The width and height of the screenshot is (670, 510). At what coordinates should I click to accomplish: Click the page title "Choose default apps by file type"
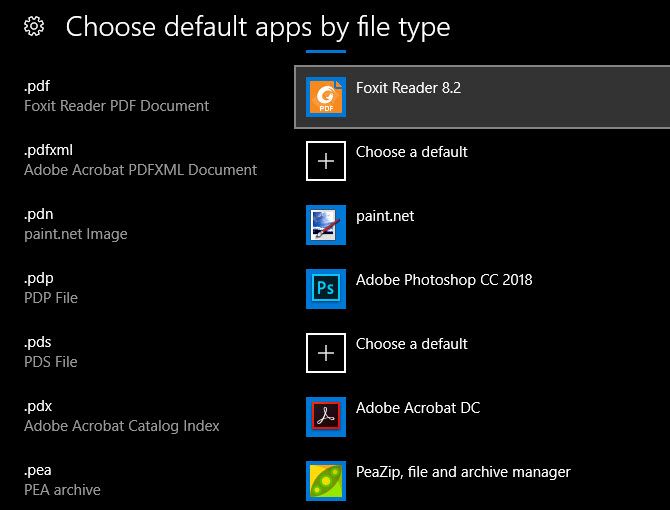pyautogui.click(x=258, y=27)
